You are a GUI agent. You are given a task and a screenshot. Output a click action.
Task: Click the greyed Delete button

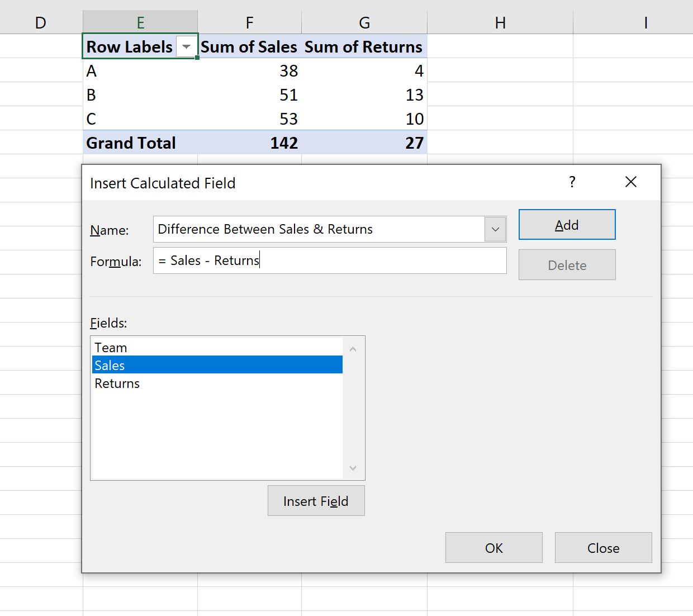click(x=567, y=265)
